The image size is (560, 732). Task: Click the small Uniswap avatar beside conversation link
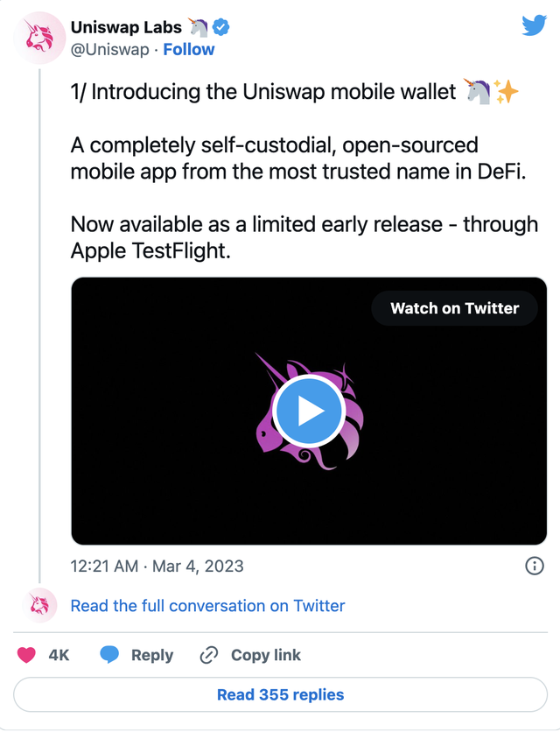pos(39,605)
